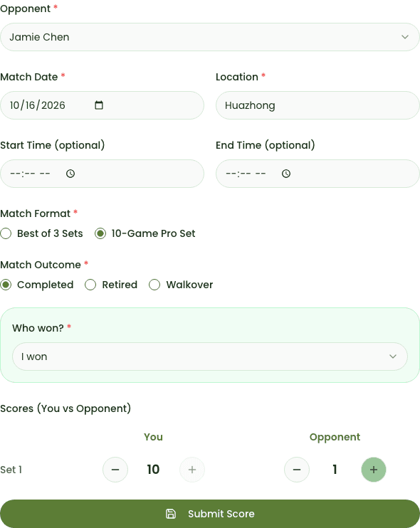
Task: Select the 10-Game Pro Set format
Action: point(100,233)
